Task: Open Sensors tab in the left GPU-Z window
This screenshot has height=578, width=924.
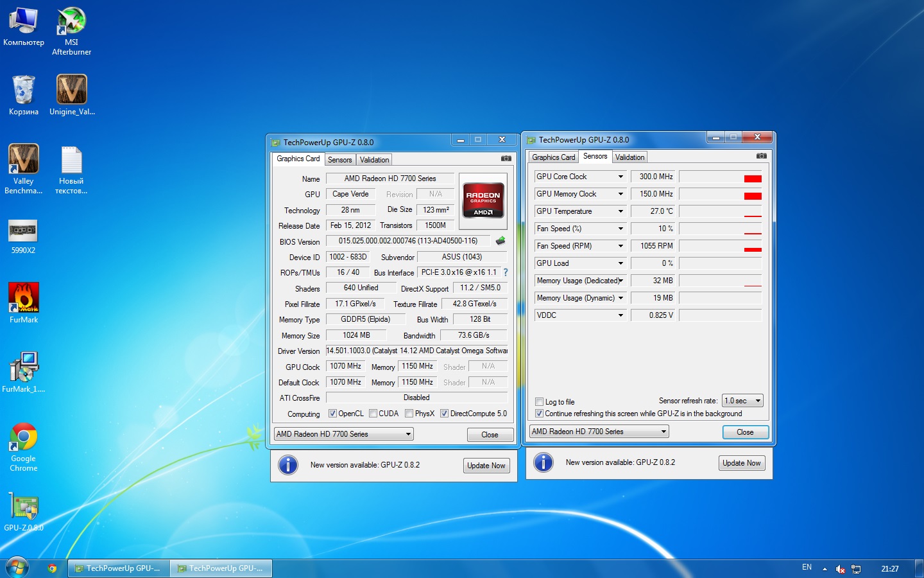Action: [339, 160]
